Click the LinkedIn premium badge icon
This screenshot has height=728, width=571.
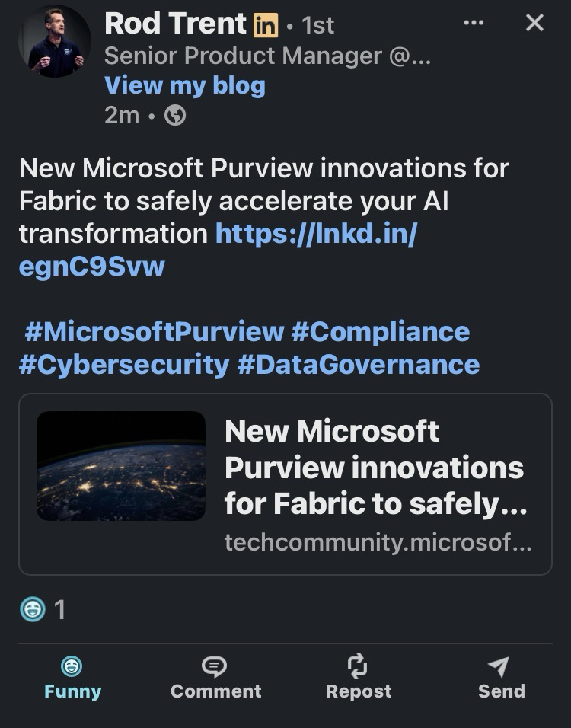point(266,25)
